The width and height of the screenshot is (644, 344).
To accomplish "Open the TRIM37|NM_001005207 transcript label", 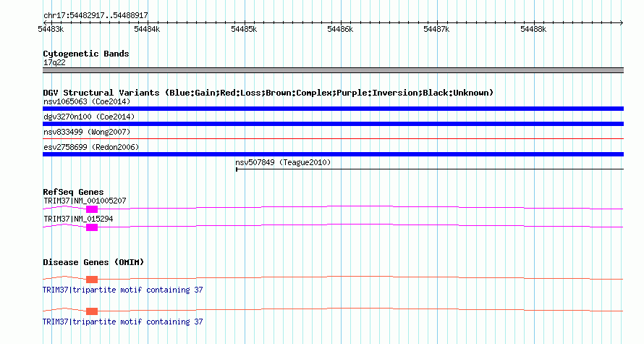I will (85, 201).
